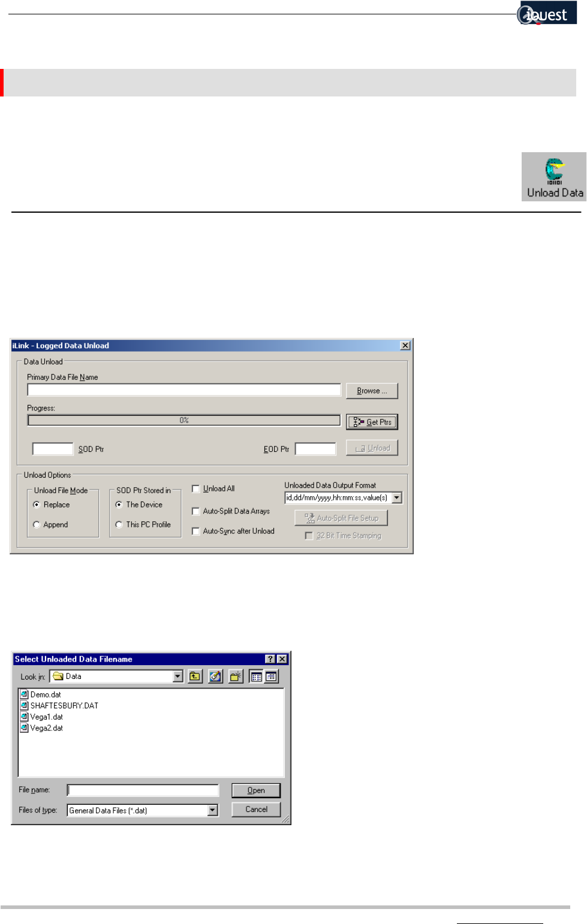Open the Unloaded Data Output Format dropdown

[x=396, y=498]
